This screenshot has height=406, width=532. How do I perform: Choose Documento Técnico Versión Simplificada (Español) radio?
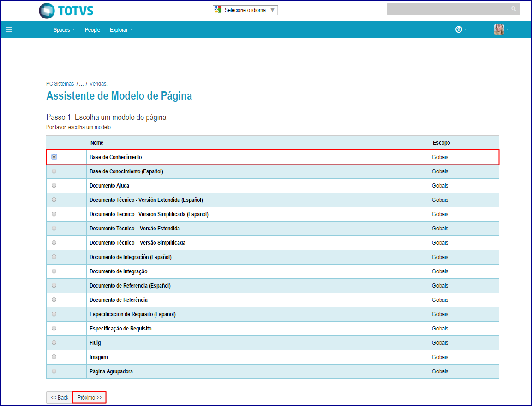[54, 214]
